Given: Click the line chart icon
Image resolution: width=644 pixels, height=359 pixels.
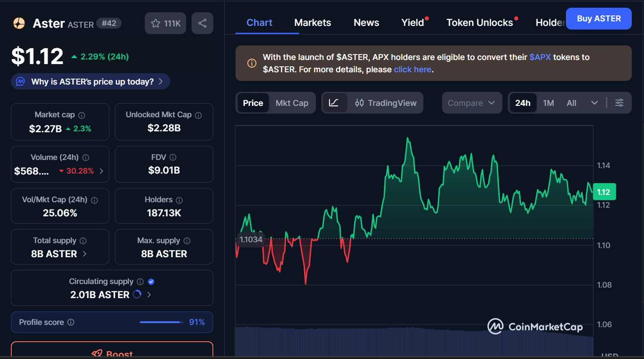Looking at the screenshot, I should (x=334, y=103).
